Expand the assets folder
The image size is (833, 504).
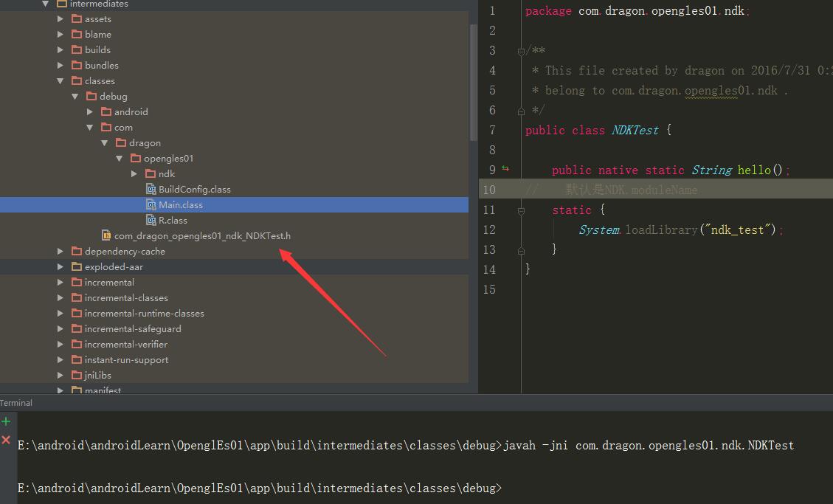(x=60, y=19)
